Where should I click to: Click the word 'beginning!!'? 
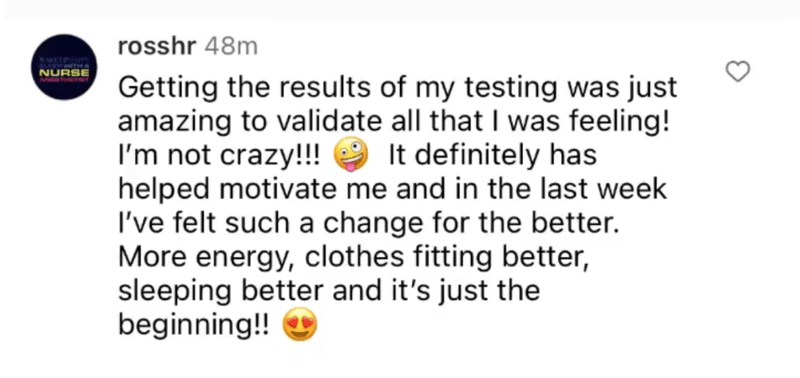coord(193,325)
